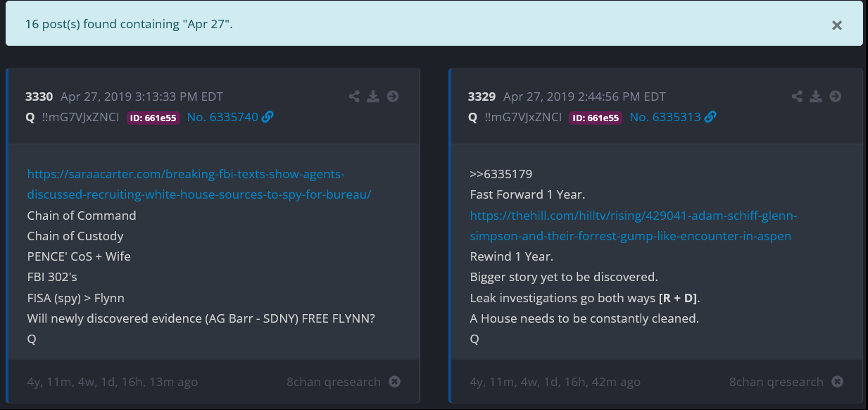Click post number 3330 heading
Screen dimensions: 868x410
pyautogui.click(x=39, y=97)
